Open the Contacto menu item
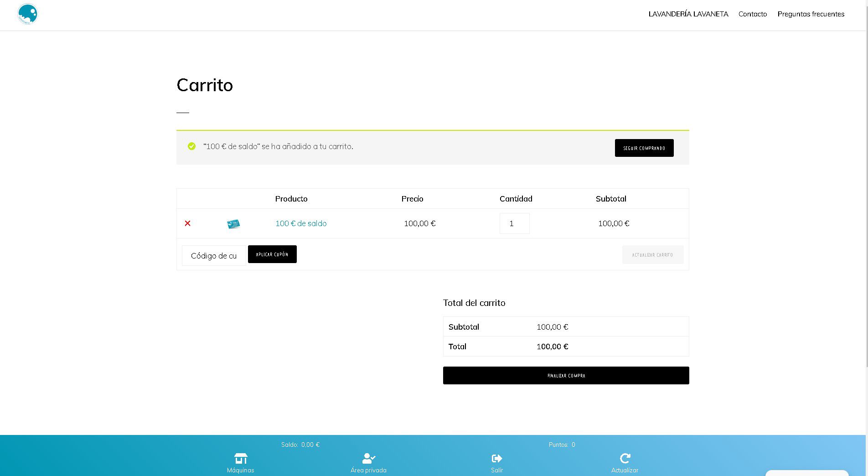The height and width of the screenshot is (476, 868). 752,14
